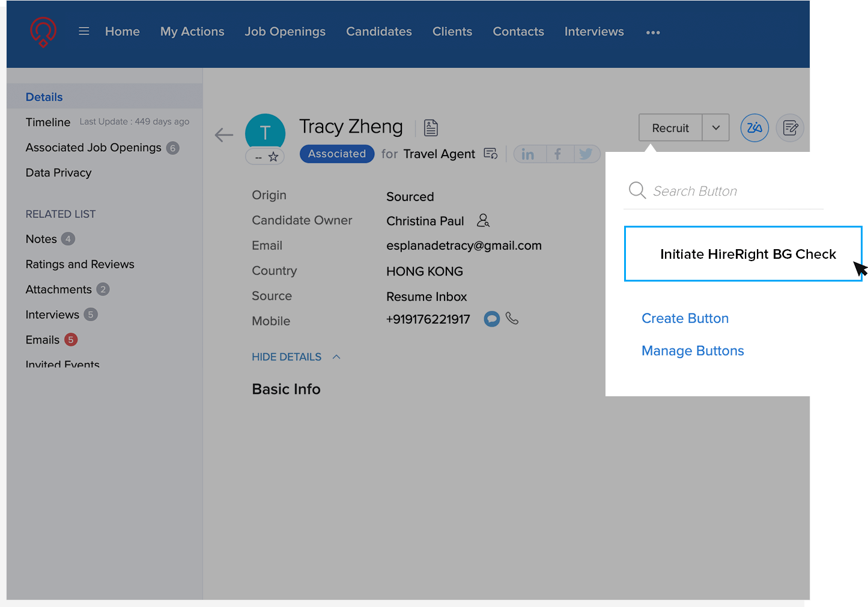Click the notes edit icon beside Zia
Image resolution: width=868 pixels, height=607 pixels.
(x=790, y=127)
